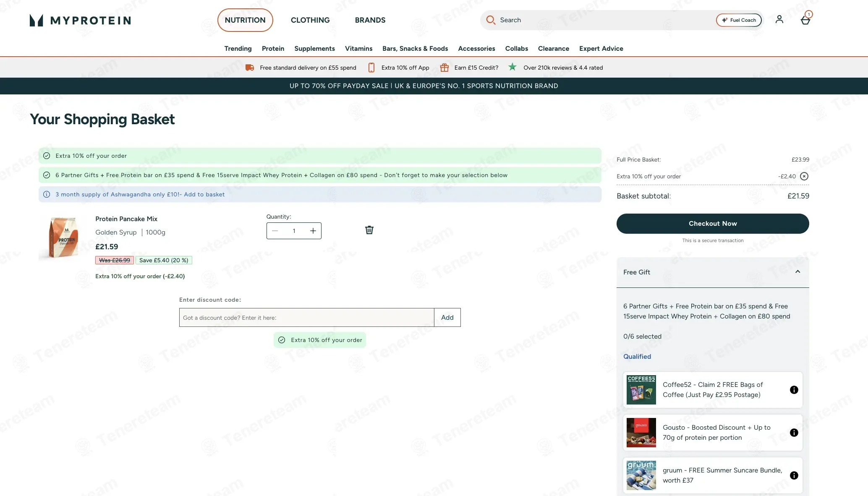
Task: Delete Protein Pancake Mix with trash icon
Action: tap(369, 230)
